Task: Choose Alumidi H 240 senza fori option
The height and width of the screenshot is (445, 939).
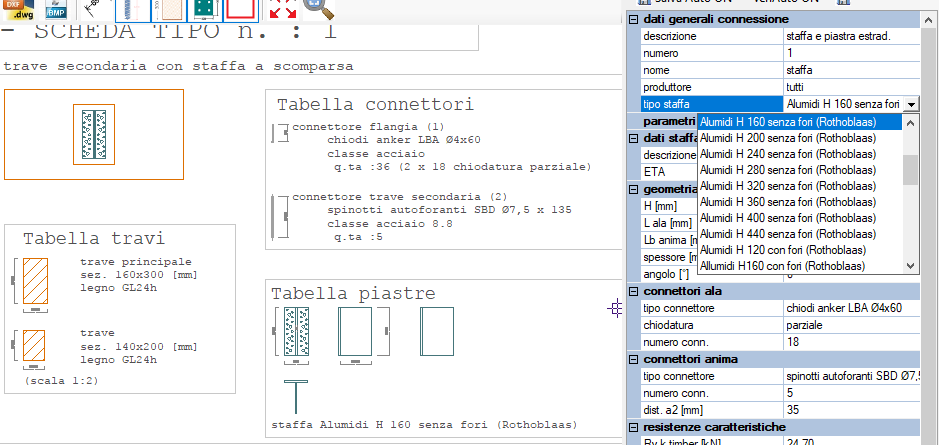Action: tap(800, 154)
